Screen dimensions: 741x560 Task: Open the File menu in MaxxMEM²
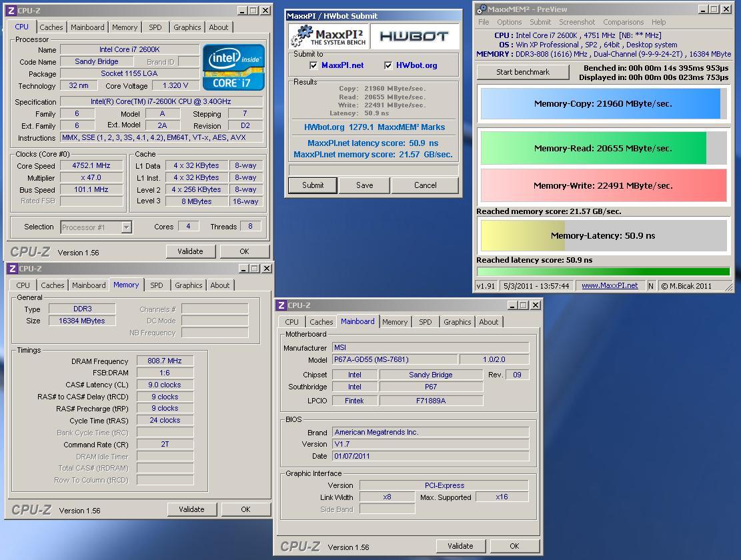[484, 22]
